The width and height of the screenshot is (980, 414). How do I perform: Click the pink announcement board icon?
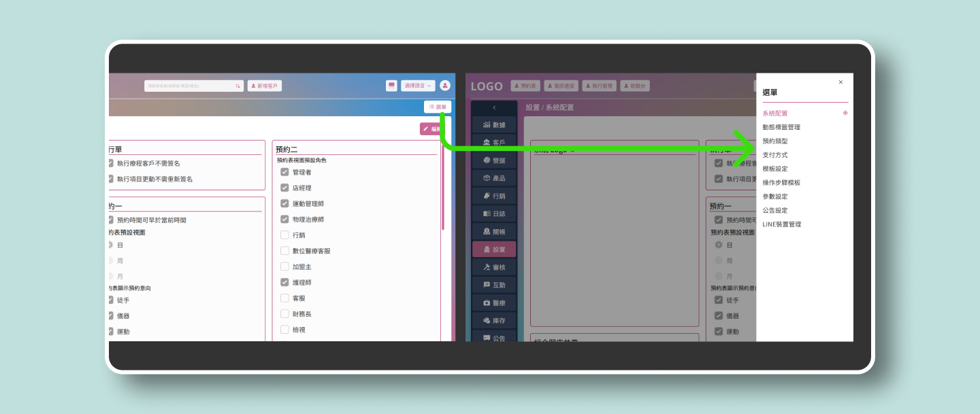391,86
